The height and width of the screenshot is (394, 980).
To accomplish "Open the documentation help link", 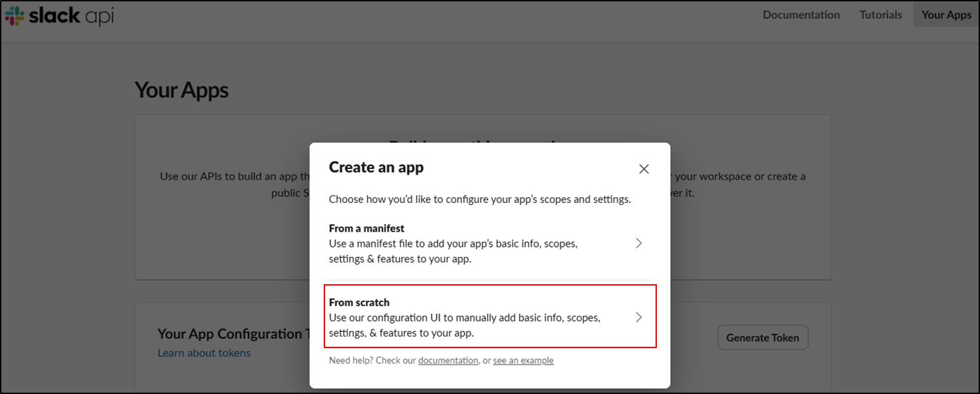I will coord(448,361).
